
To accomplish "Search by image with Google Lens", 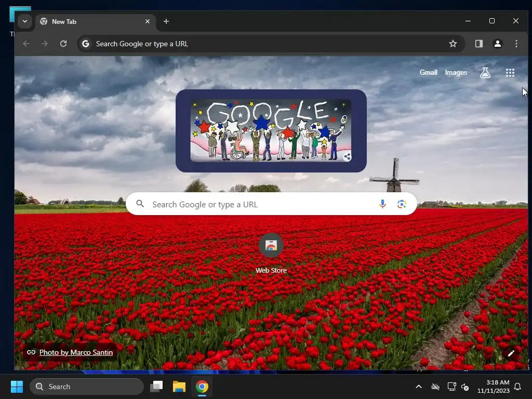I will tap(402, 204).
